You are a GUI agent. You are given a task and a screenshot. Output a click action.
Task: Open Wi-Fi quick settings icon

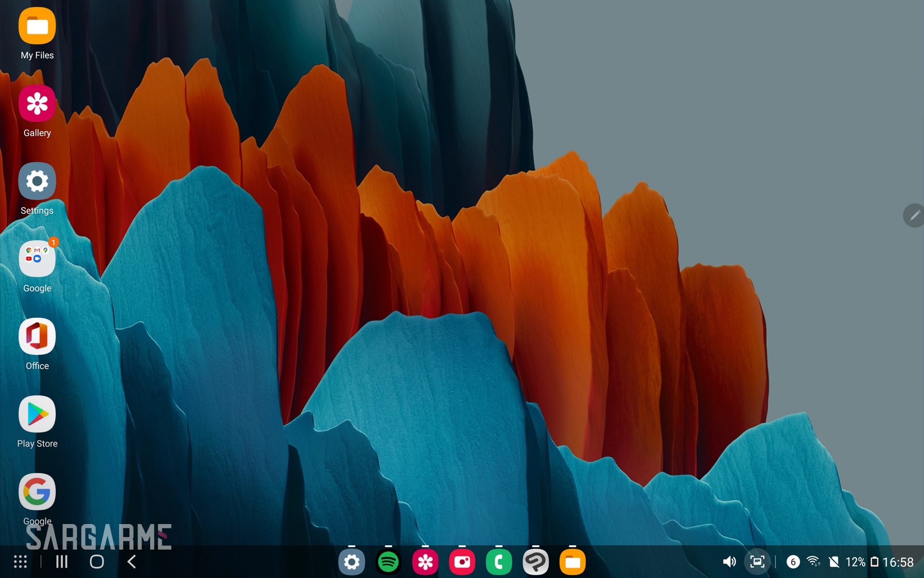813,562
